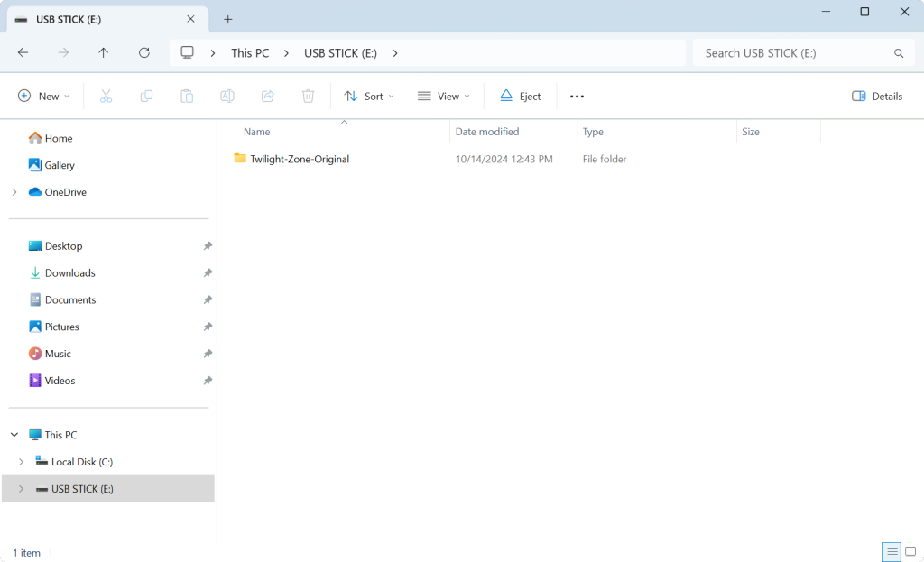Switch to large thumbnails view in status bar
924x562 pixels.
click(x=910, y=552)
